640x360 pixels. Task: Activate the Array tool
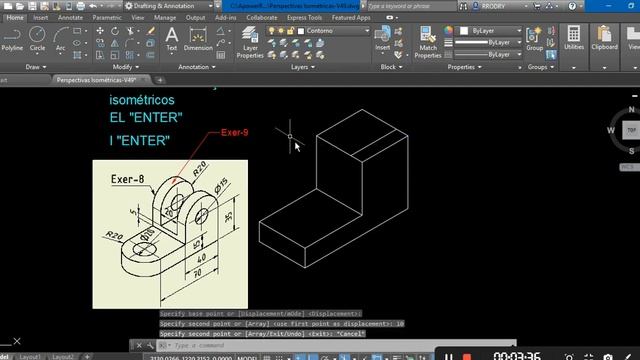[x=130, y=55]
